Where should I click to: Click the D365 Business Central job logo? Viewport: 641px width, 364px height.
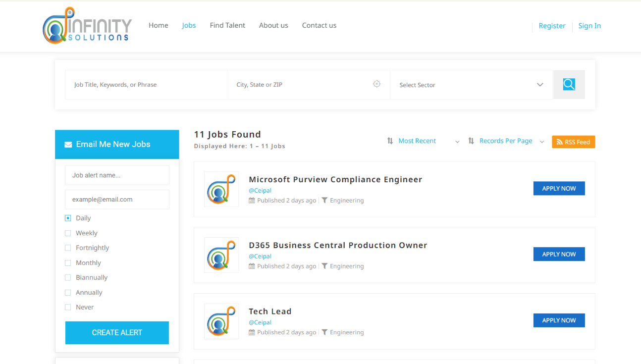click(221, 255)
